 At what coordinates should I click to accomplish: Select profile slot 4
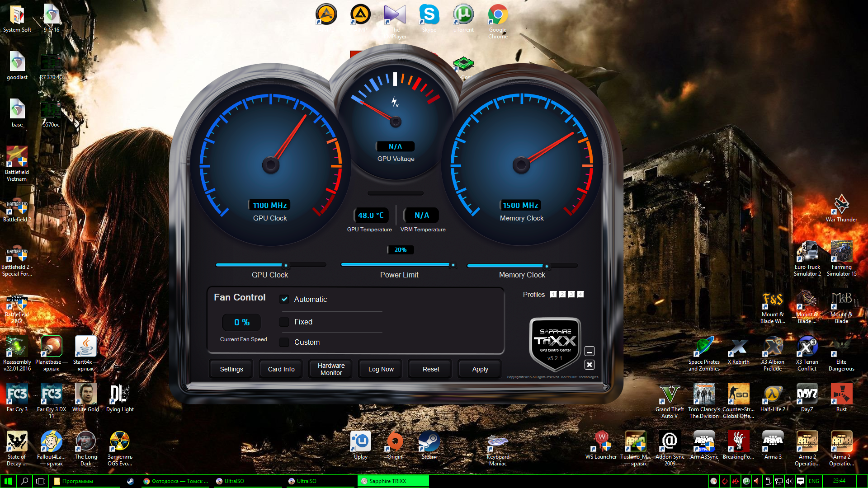click(x=580, y=294)
